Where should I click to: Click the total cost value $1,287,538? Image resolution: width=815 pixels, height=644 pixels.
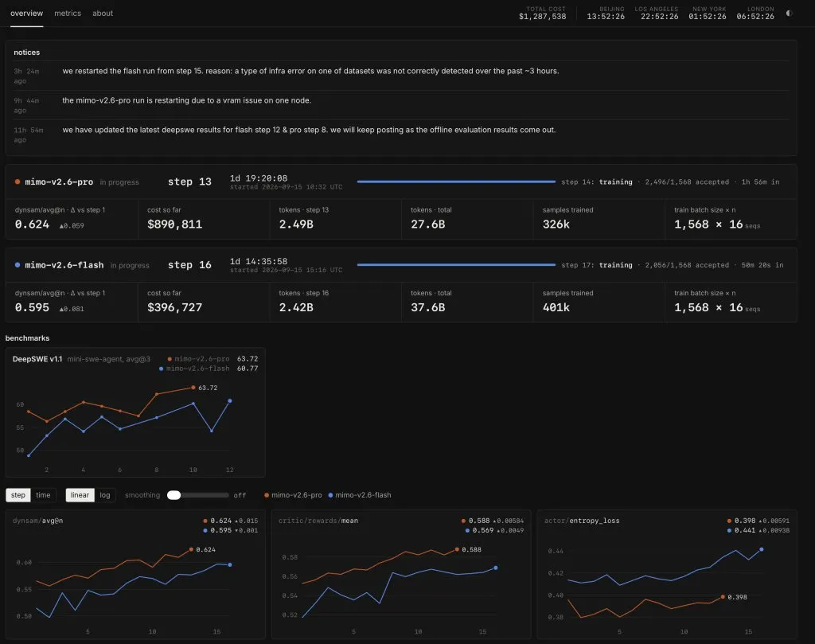pyautogui.click(x=542, y=17)
